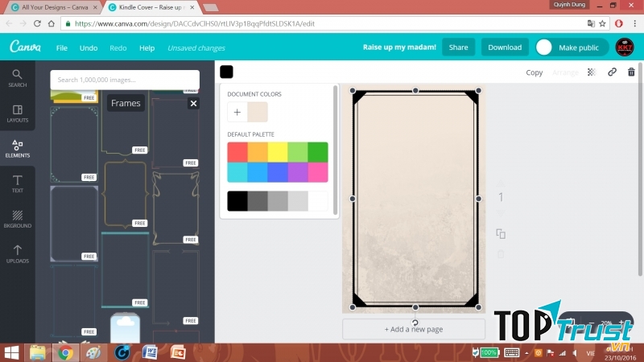Click the image search input field
644x362 pixels.
(125, 80)
